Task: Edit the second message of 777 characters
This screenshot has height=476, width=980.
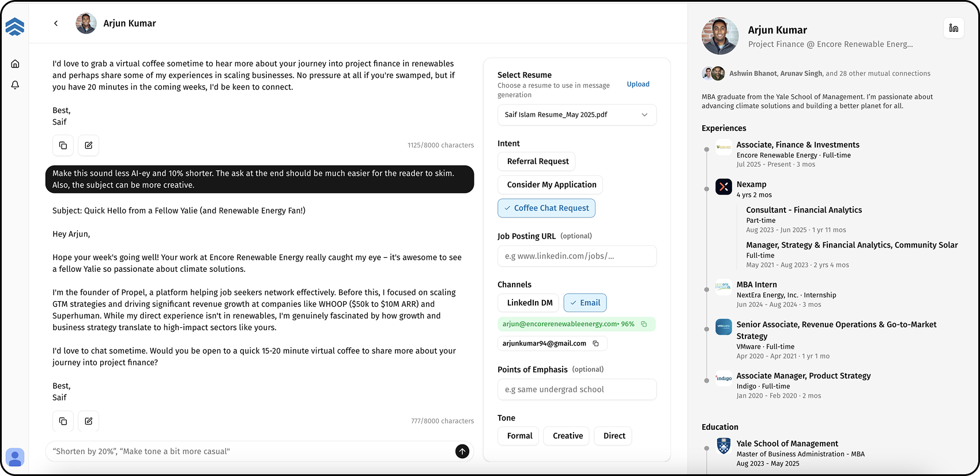Action: [x=88, y=421]
